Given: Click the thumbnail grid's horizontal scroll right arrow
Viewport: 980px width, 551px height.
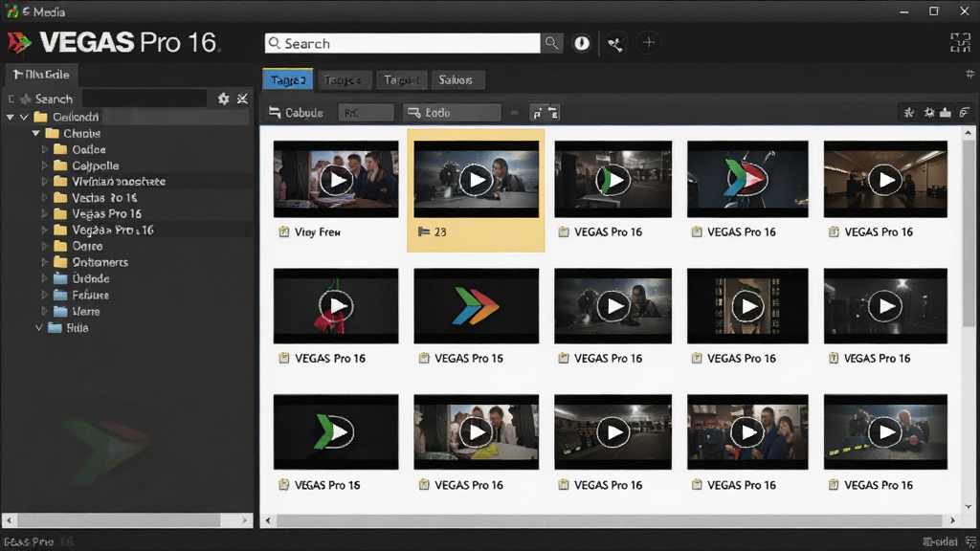Looking at the screenshot, I should (952, 519).
